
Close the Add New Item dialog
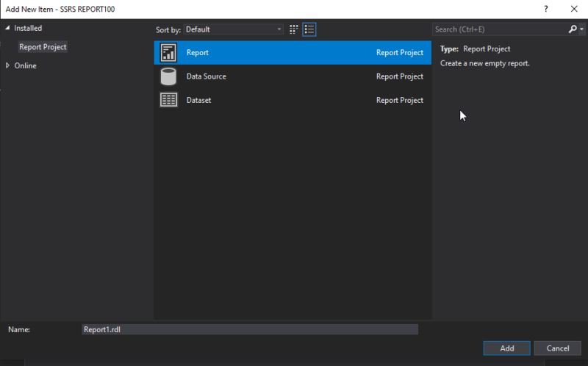[573, 9]
